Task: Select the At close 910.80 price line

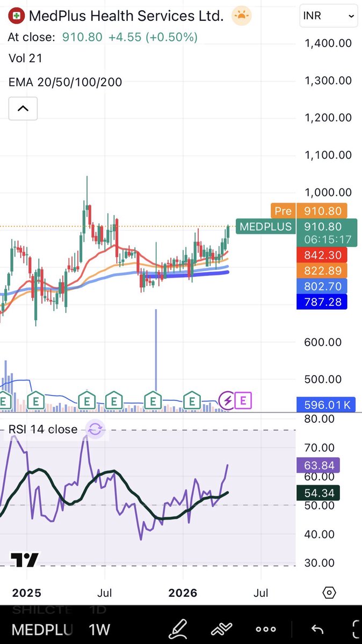Action: tap(103, 37)
